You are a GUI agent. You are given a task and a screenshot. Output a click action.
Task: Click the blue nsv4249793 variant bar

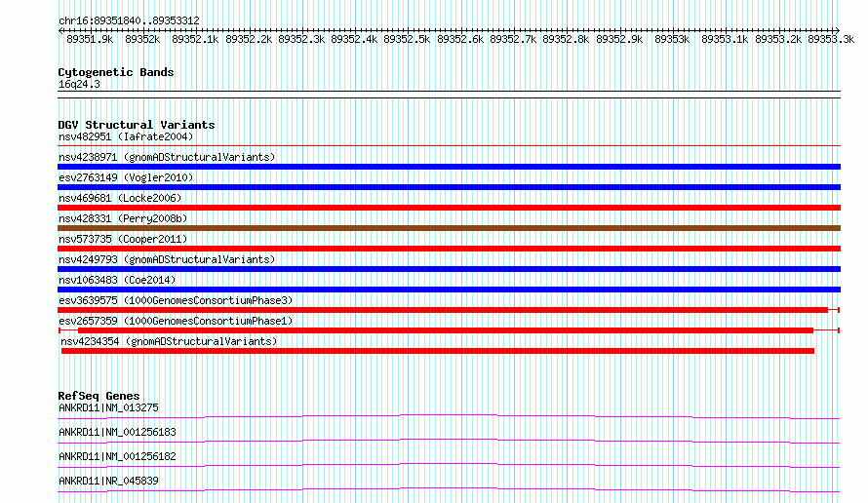pos(449,269)
